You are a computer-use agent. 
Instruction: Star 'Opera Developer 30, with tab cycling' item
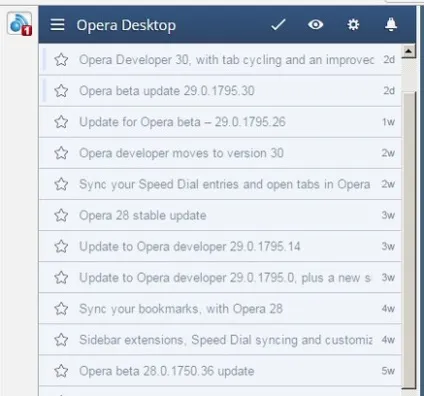coord(61,60)
